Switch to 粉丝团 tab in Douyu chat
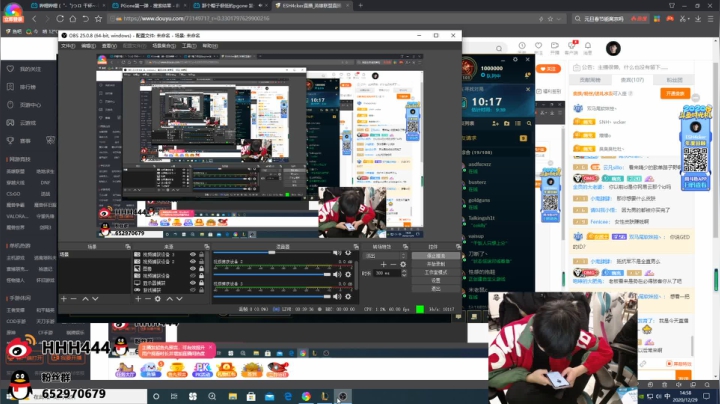The image size is (720, 404). 675,80
